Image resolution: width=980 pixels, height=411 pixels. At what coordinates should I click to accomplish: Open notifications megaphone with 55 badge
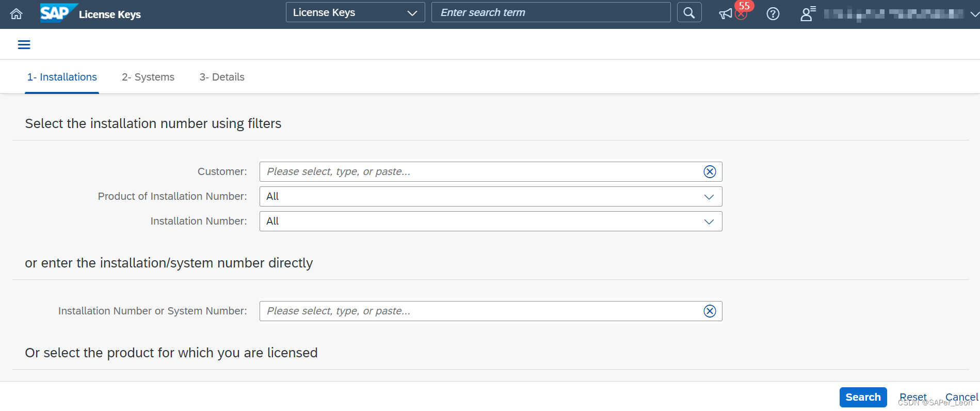727,14
